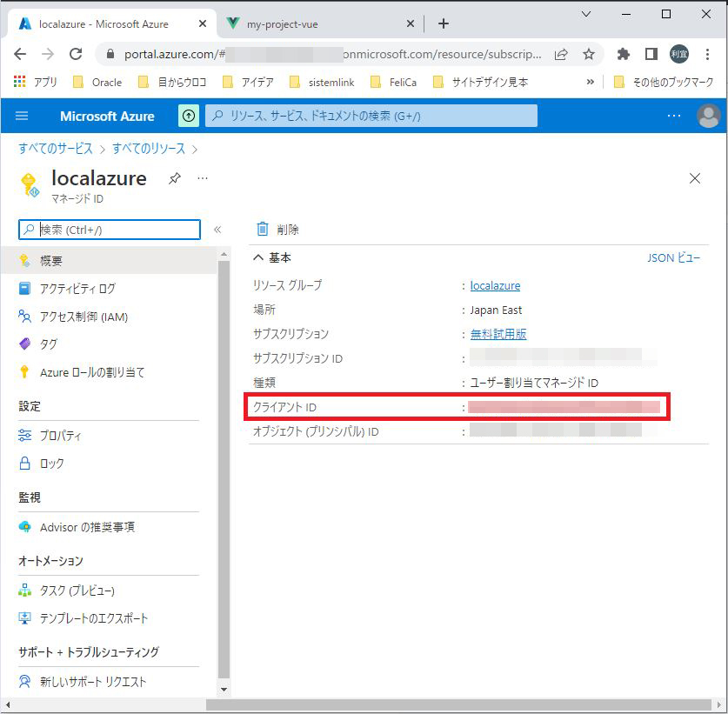The image size is (728, 714).
Task: Show hidden bookmarks with the double arrow
Action: (x=590, y=82)
